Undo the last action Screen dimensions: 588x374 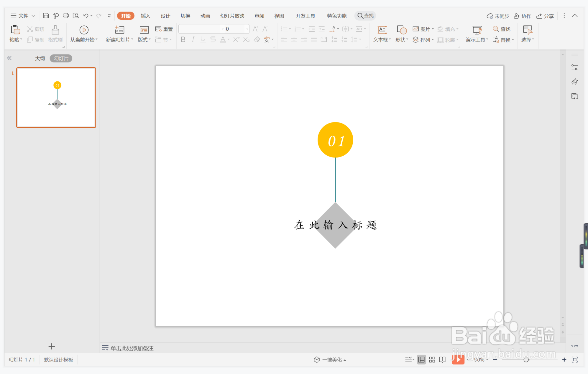tap(86, 16)
